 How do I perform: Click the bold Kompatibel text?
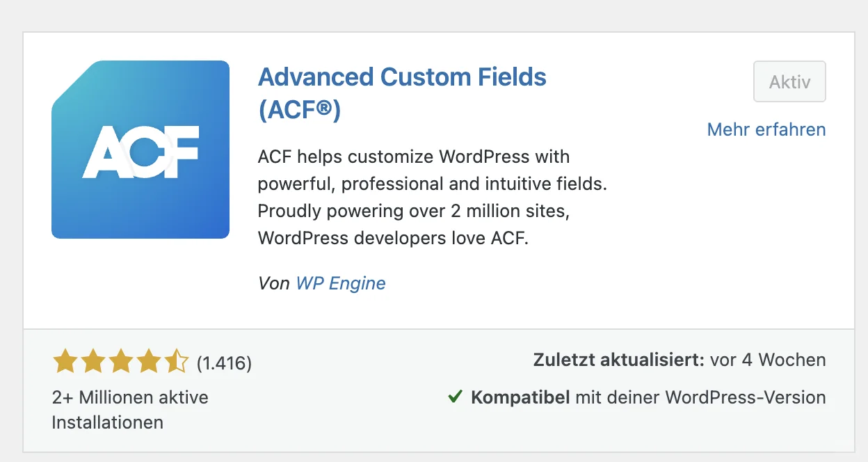pyautogui.click(x=520, y=398)
